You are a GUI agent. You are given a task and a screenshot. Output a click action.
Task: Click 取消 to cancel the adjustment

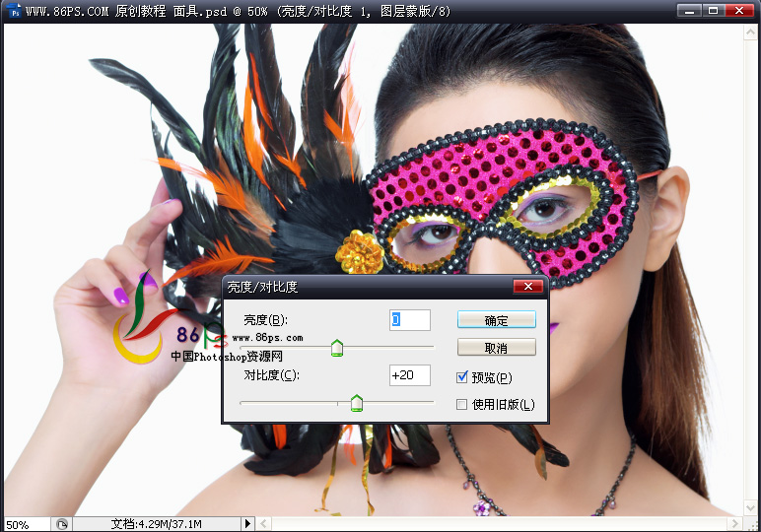click(497, 348)
